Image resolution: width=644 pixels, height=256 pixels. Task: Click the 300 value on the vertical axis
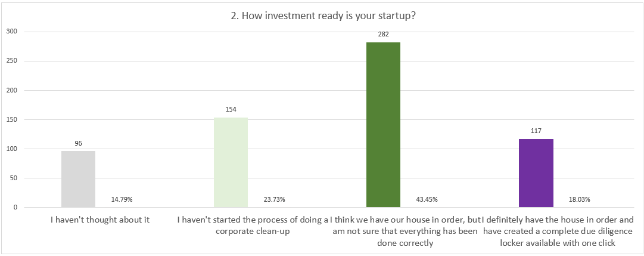tap(11, 32)
